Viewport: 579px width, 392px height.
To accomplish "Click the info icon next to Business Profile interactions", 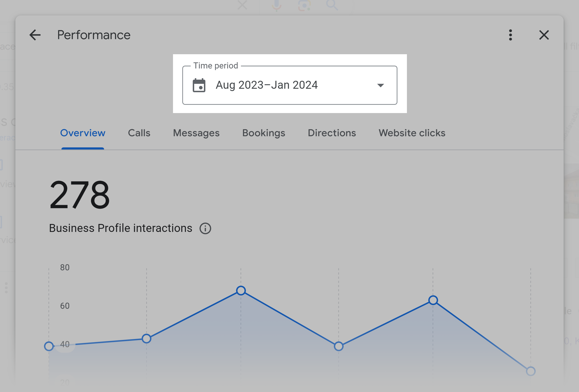I will click(x=205, y=228).
